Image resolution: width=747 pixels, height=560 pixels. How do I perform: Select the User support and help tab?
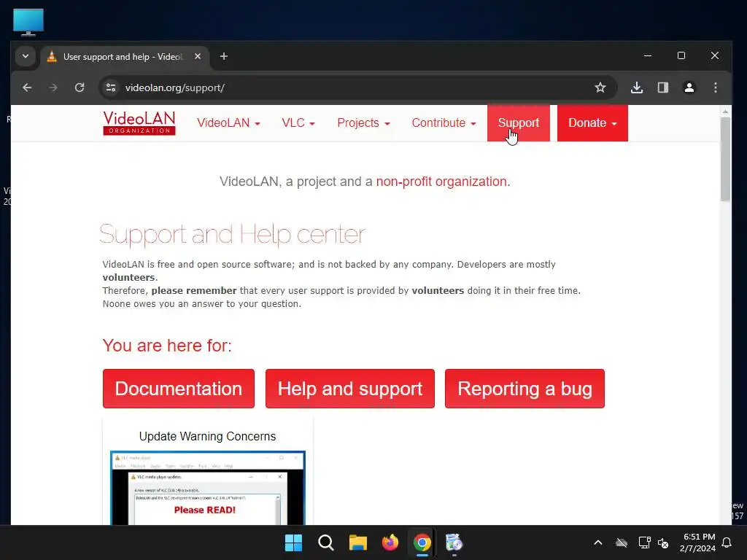pyautogui.click(x=125, y=57)
